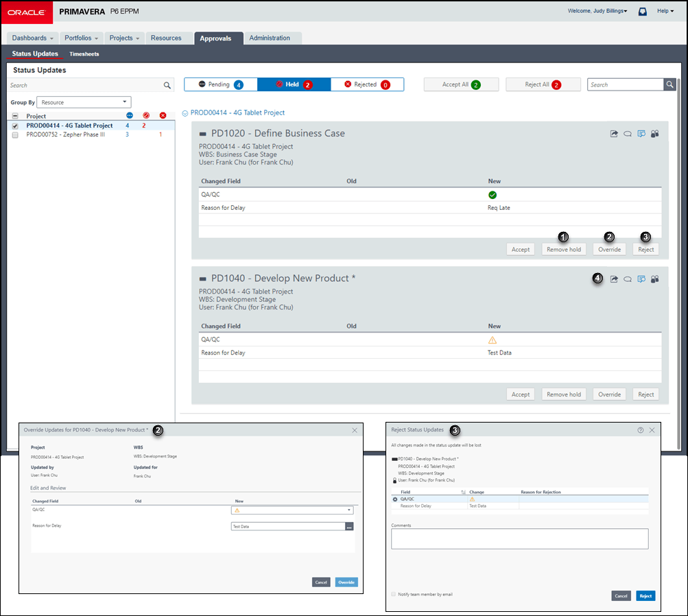Click the Reject All button
Viewport: 688px width, 616px height.
[x=543, y=84]
